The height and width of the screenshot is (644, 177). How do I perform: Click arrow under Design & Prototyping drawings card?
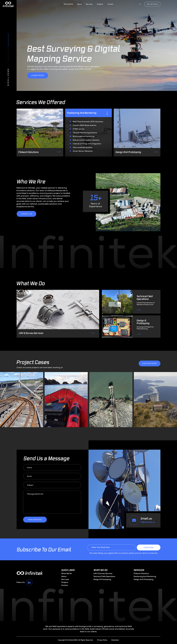(138, 334)
